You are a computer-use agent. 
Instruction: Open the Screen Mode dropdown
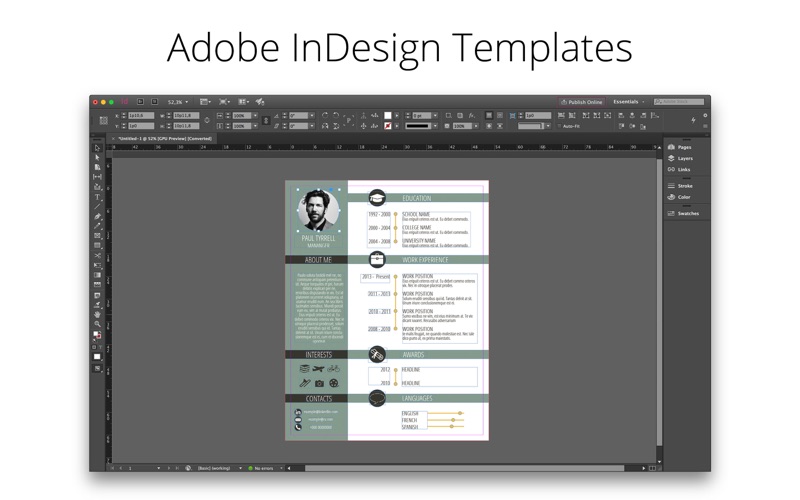[224, 102]
